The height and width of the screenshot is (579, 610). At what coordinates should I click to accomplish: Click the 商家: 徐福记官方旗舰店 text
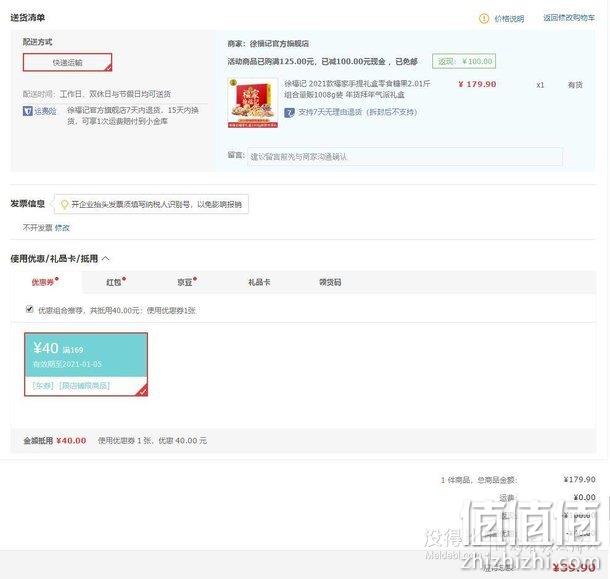[268, 44]
